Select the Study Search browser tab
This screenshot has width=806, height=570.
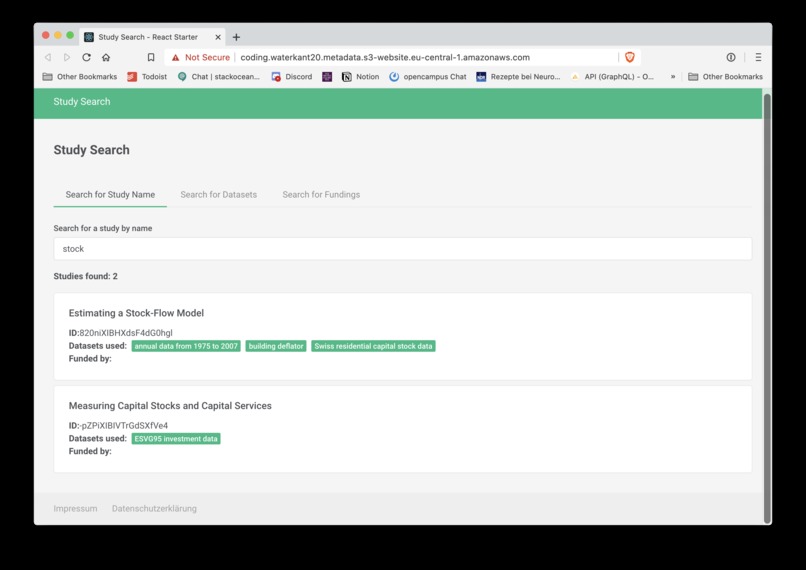(x=153, y=37)
